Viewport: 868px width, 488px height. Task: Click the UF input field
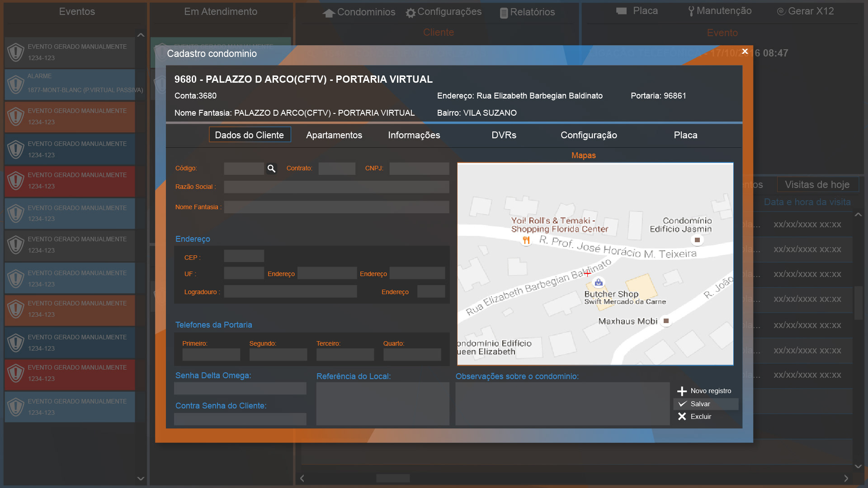[x=244, y=273]
